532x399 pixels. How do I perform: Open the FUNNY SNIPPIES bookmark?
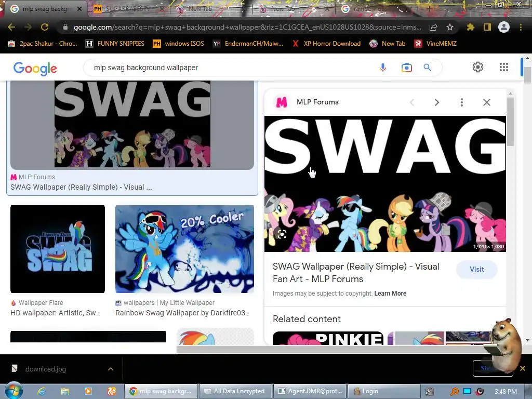click(x=115, y=44)
